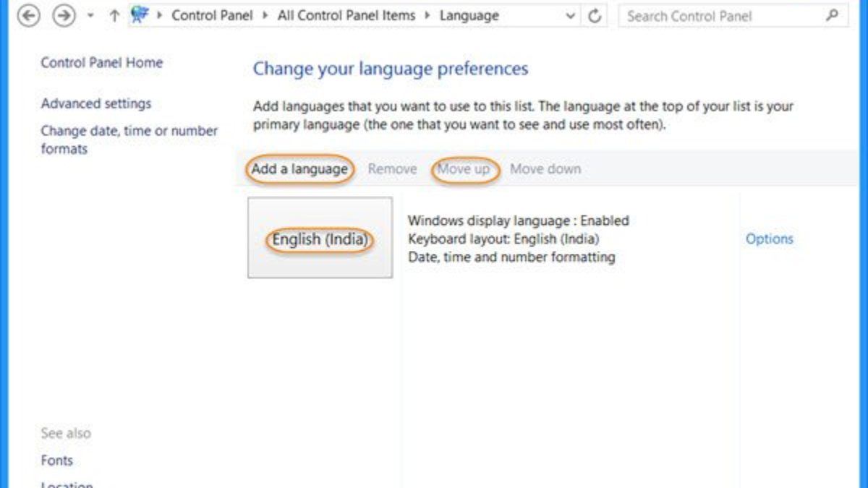This screenshot has height=488, width=868.
Task: Open the recent locations dropdown arrow
Action: 90,16
